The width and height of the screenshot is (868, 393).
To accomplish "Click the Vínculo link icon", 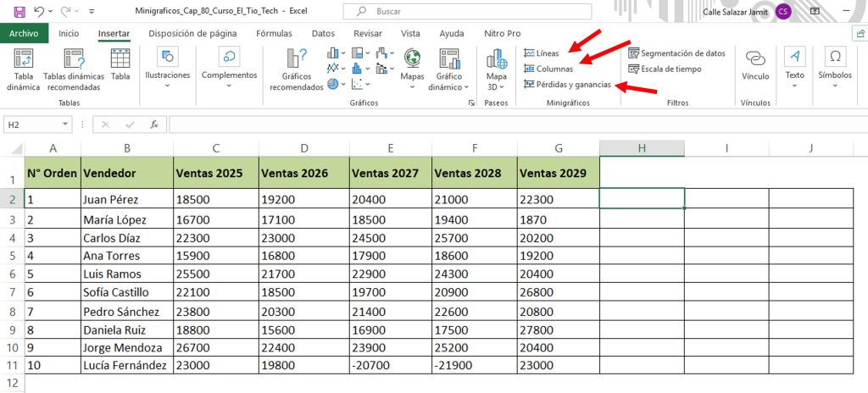I will pos(754,64).
